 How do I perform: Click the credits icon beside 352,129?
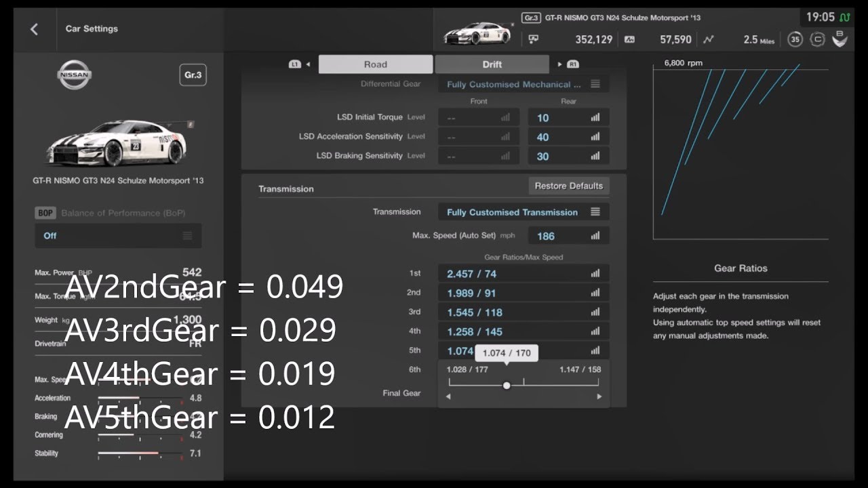pyautogui.click(x=534, y=39)
